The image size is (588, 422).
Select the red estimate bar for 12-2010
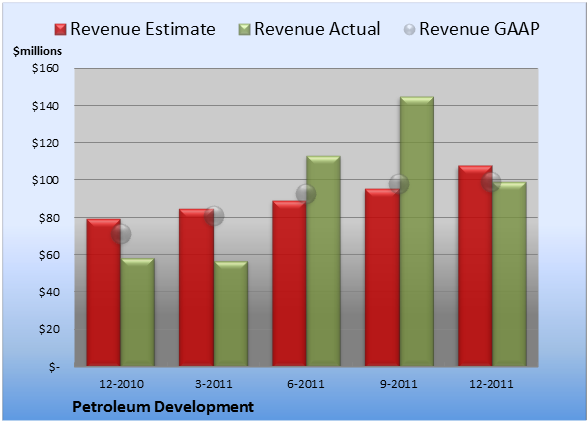(104, 293)
